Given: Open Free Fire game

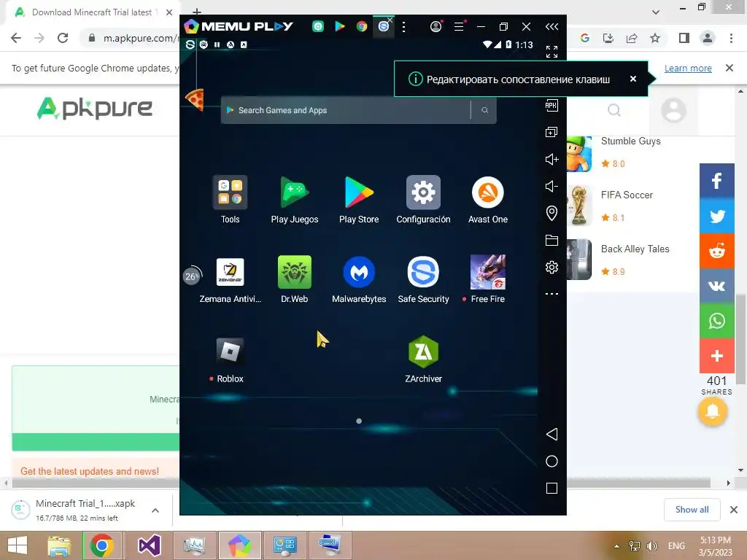Looking at the screenshot, I should (x=487, y=272).
